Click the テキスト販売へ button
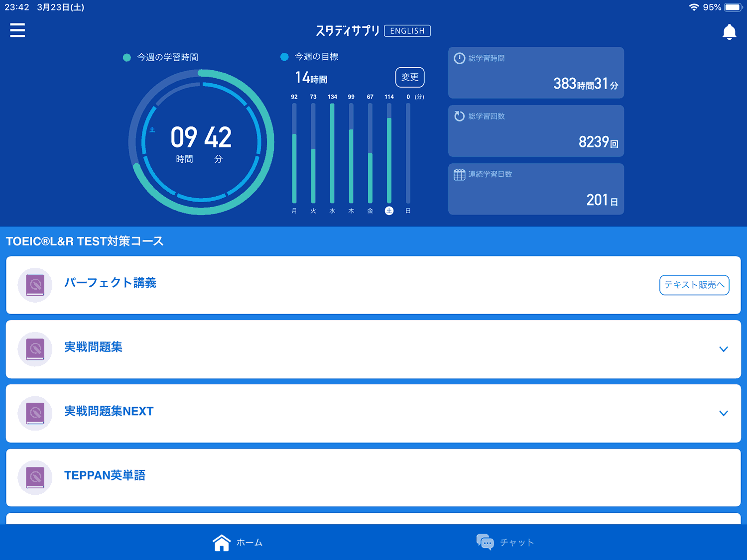747x560 pixels. click(x=694, y=285)
